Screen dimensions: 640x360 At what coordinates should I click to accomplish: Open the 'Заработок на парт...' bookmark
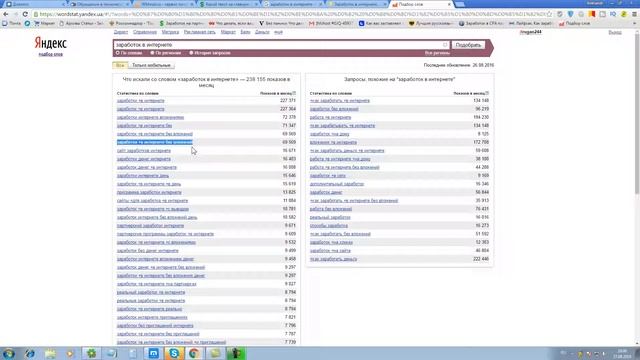point(182,24)
